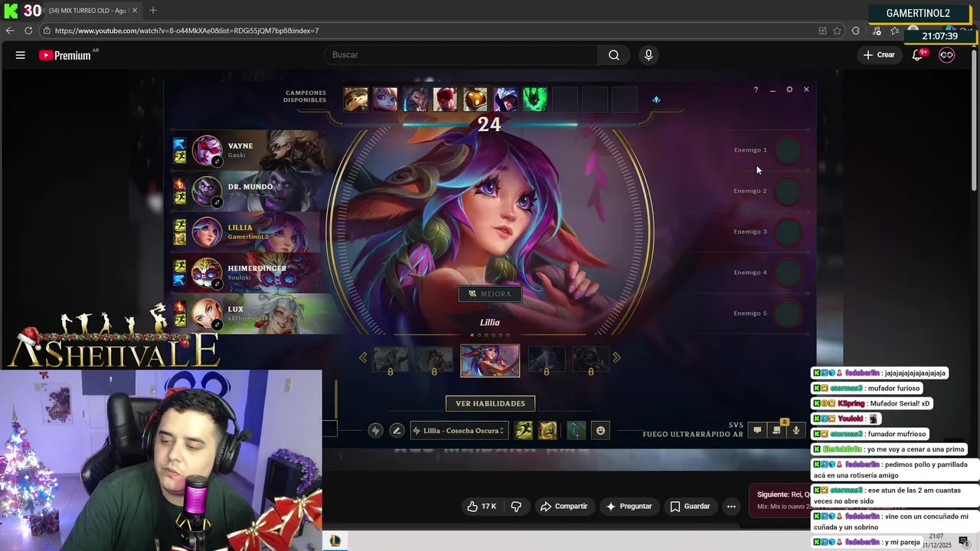The height and width of the screenshot is (551, 980).
Task: Pick Poppy portrait from available champions
Action: pos(385,99)
